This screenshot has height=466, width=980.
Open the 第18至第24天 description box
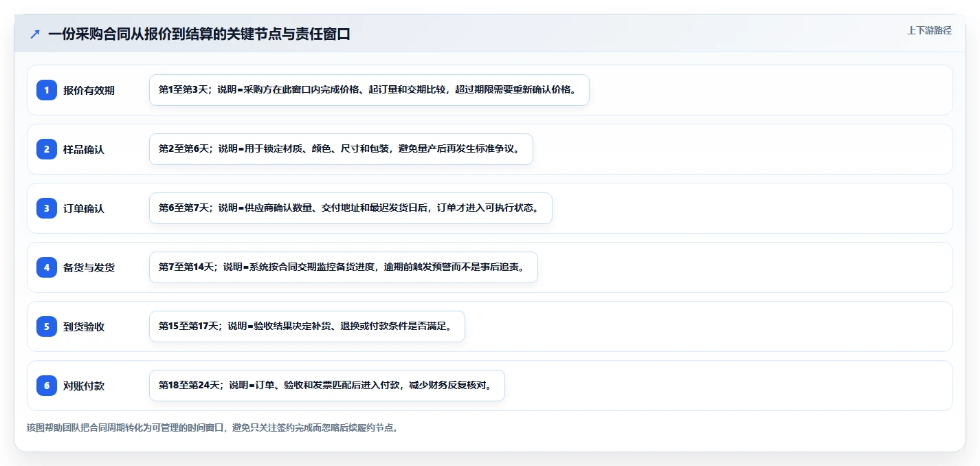click(x=327, y=386)
